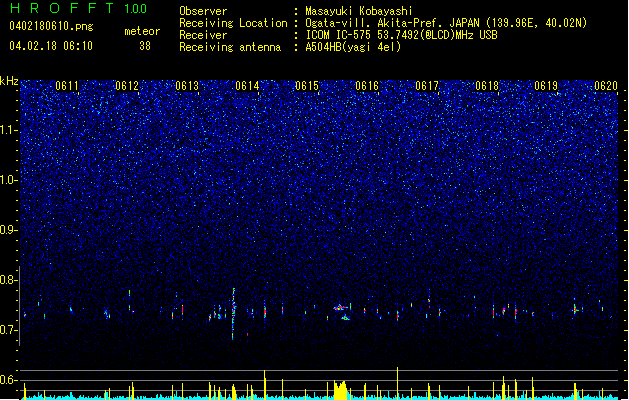Click the horizontal echo cluster before 0616

340,308
